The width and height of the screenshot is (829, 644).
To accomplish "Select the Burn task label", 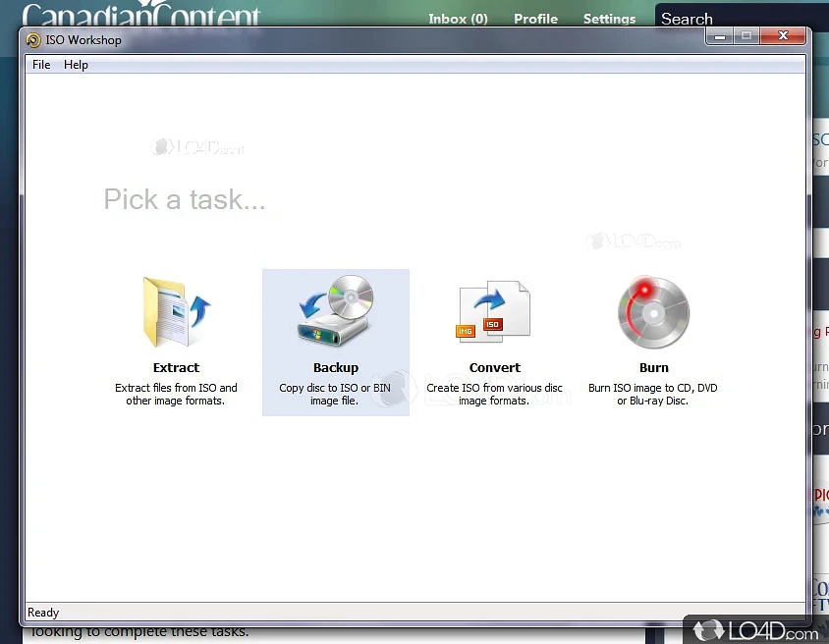I will coord(654,368).
